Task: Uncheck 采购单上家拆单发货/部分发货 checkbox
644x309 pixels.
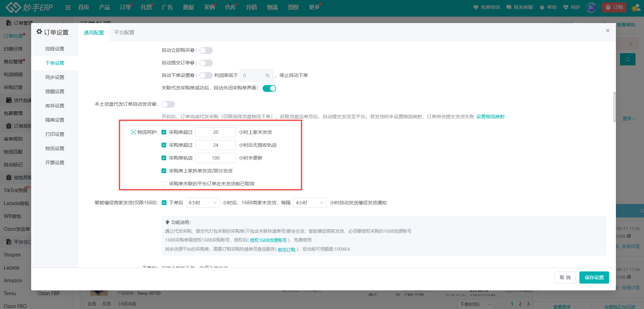Action: pyautogui.click(x=164, y=171)
